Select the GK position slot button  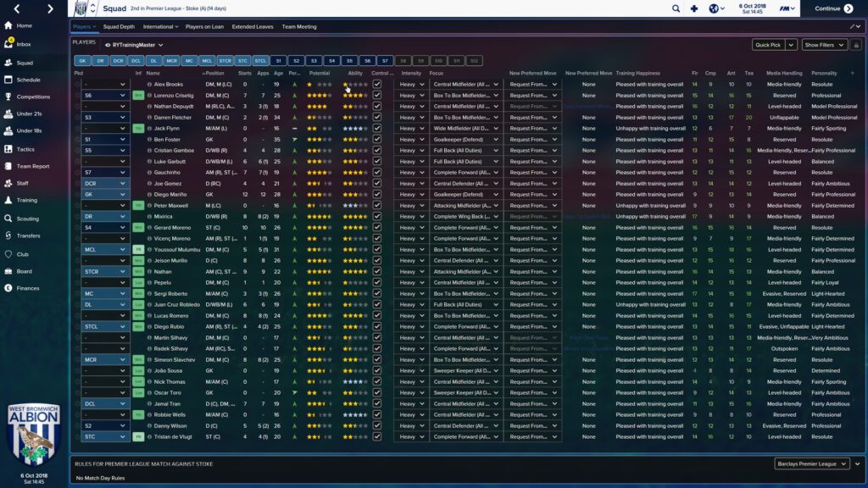click(82, 61)
